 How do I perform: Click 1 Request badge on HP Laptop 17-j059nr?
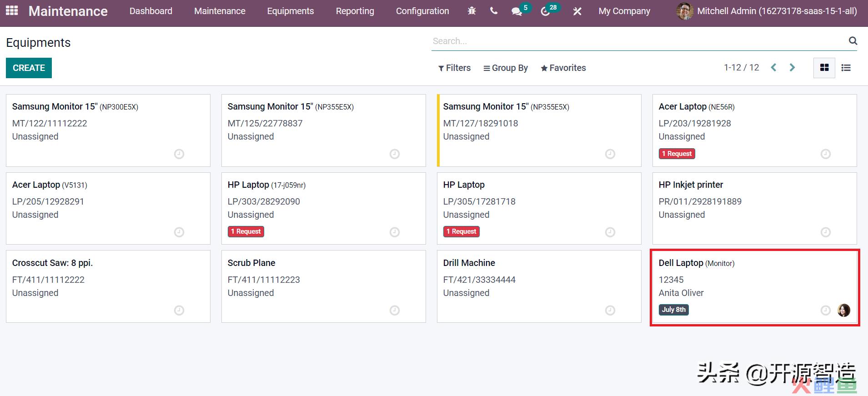246,231
